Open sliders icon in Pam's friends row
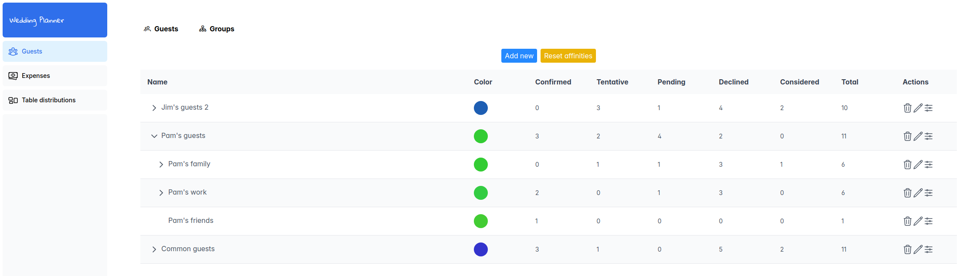The width and height of the screenshot is (980, 276). pyautogui.click(x=929, y=221)
